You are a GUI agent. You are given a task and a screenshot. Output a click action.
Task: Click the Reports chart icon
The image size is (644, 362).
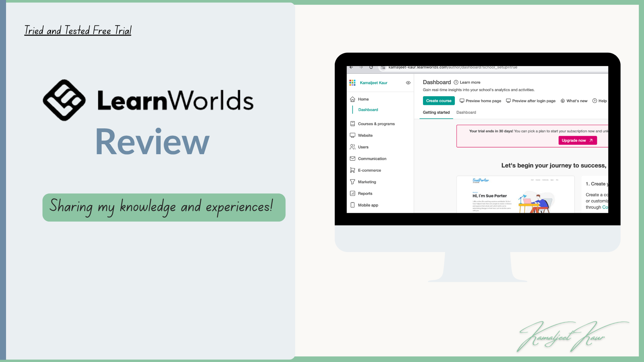pos(353,193)
